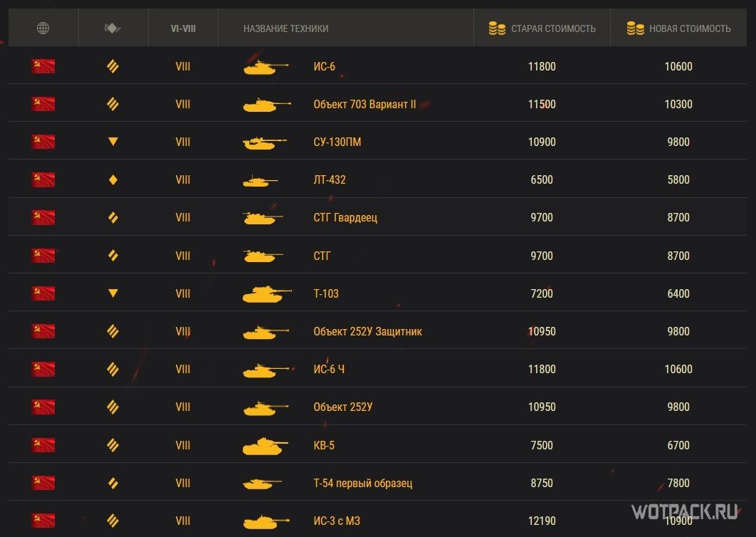Click gold coins icon beside Старая стоимость
The width and height of the screenshot is (756, 537).
pyautogui.click(x=496, y=28)
